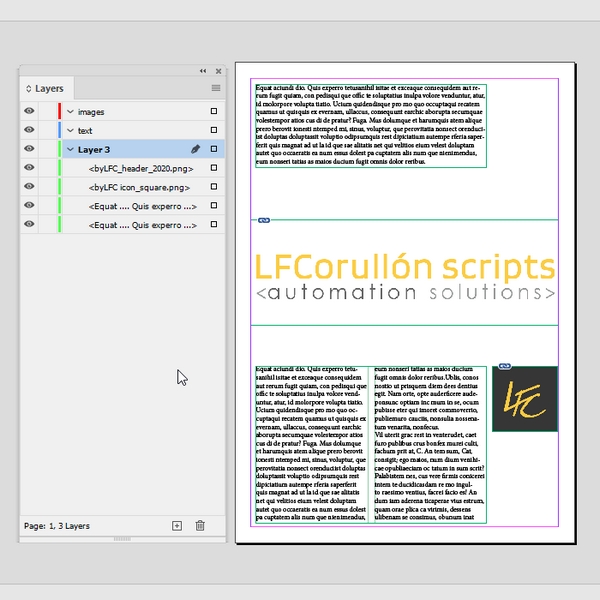Click blue color swatch of text layer
The width and height of the screenshot is (600, 600).
59,130
